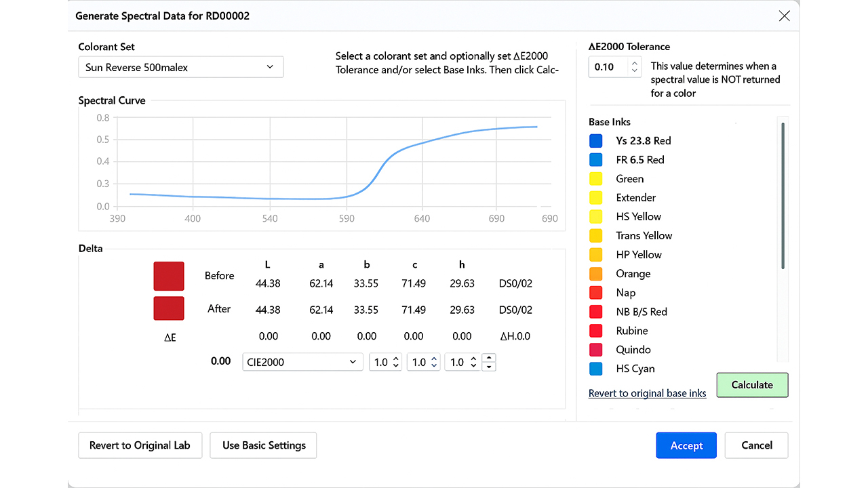
Task: Switch to Use Basic Settings
Action: click(x=263, y=445)
